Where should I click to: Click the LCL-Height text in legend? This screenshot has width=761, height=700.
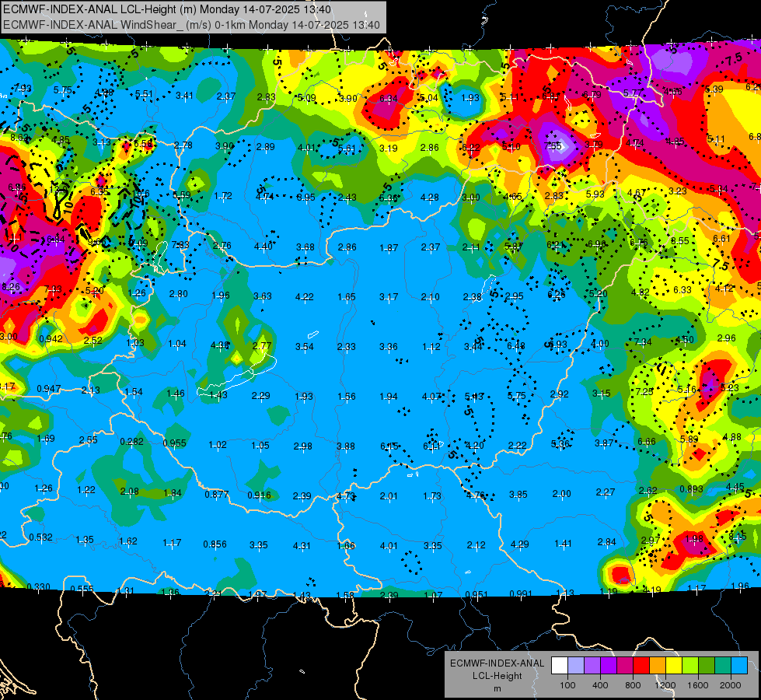[497, 676]
